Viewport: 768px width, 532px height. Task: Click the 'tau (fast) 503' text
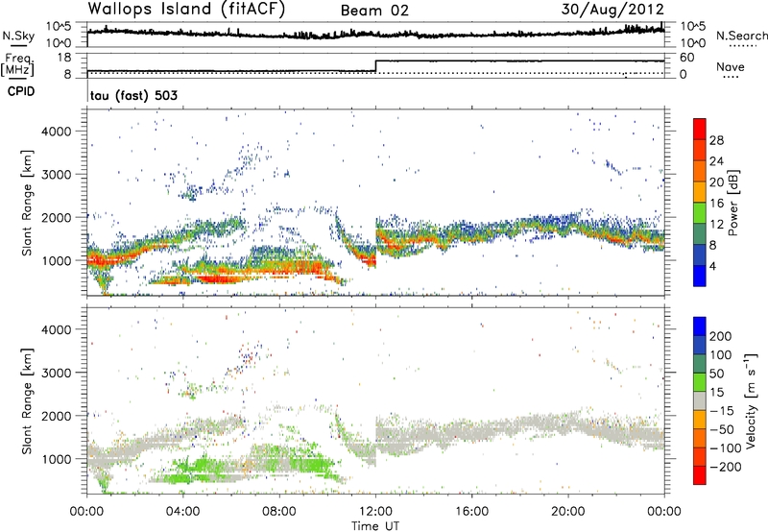coord(133,95)
